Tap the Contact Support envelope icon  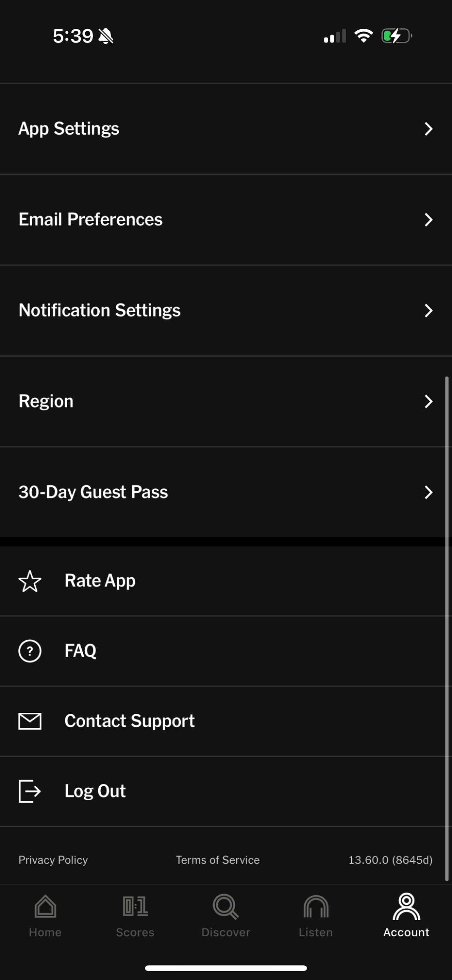click(30, 721)
